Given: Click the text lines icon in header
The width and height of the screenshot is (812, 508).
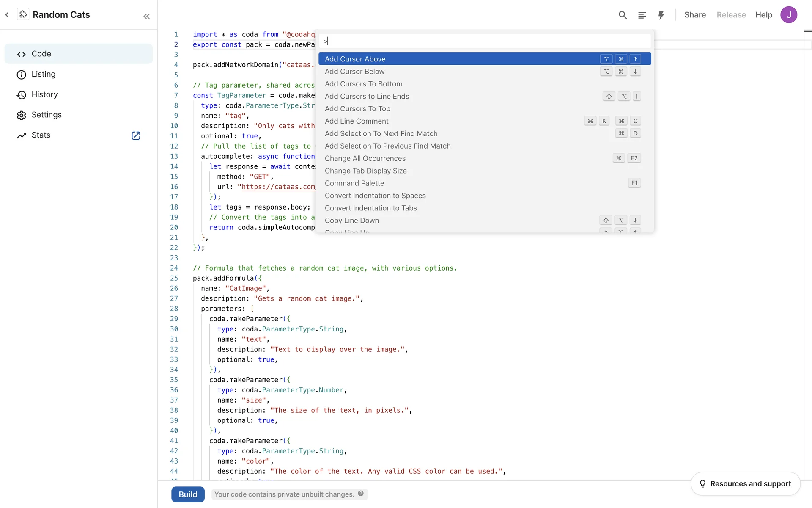Looking at the screenshot, I should pos(642,15).
